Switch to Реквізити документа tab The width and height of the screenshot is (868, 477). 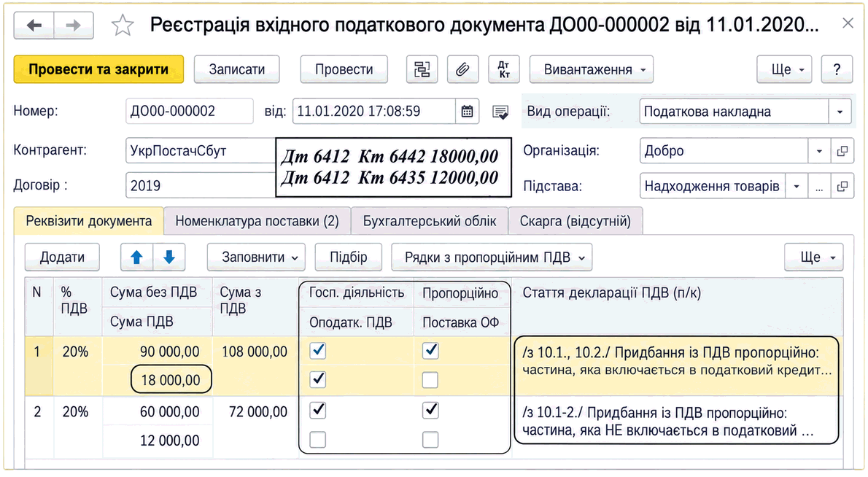[x=88, y=221]
